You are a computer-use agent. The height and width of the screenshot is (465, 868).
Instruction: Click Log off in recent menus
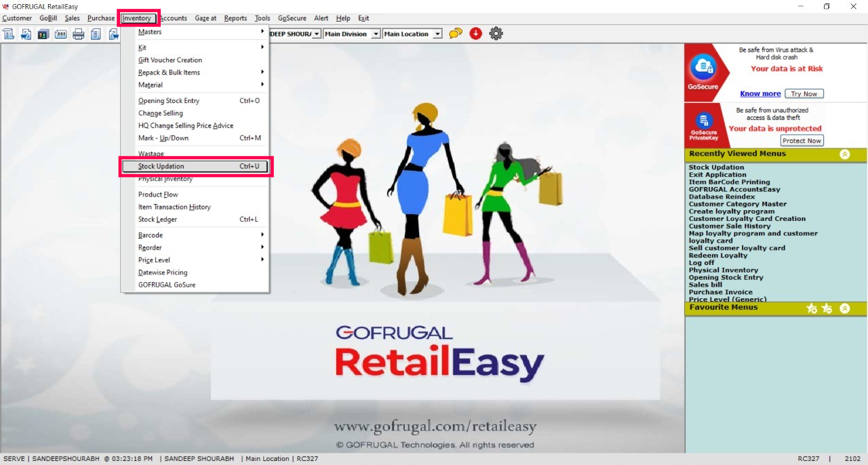click(702, 263)
